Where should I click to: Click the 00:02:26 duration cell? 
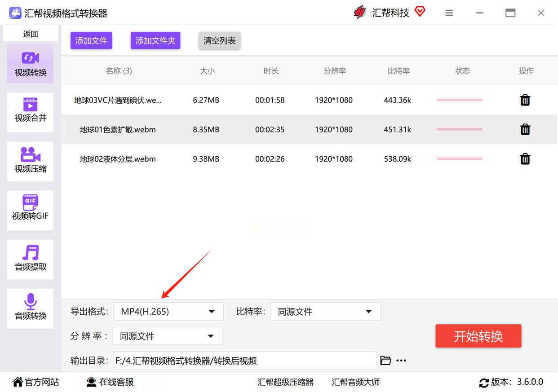pyautogui.click(x=270, y=159)
